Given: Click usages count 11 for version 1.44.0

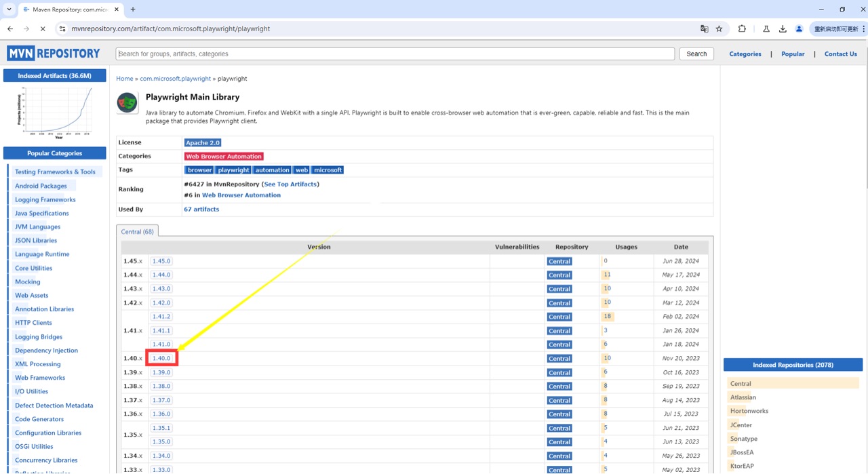Looking at the screenshot, I should [607, 275].
